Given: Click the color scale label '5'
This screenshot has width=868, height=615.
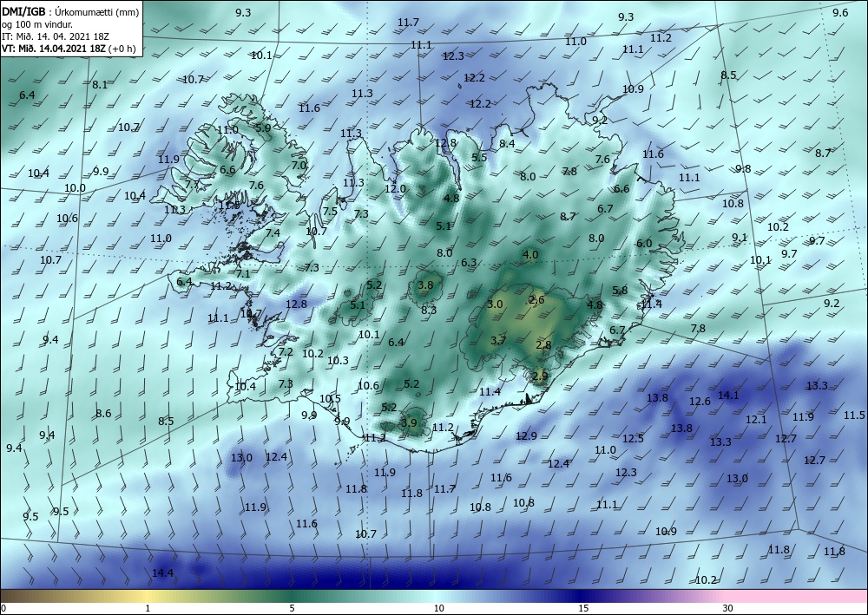Looking at the screenshot, I should click(x=292, y=608).
